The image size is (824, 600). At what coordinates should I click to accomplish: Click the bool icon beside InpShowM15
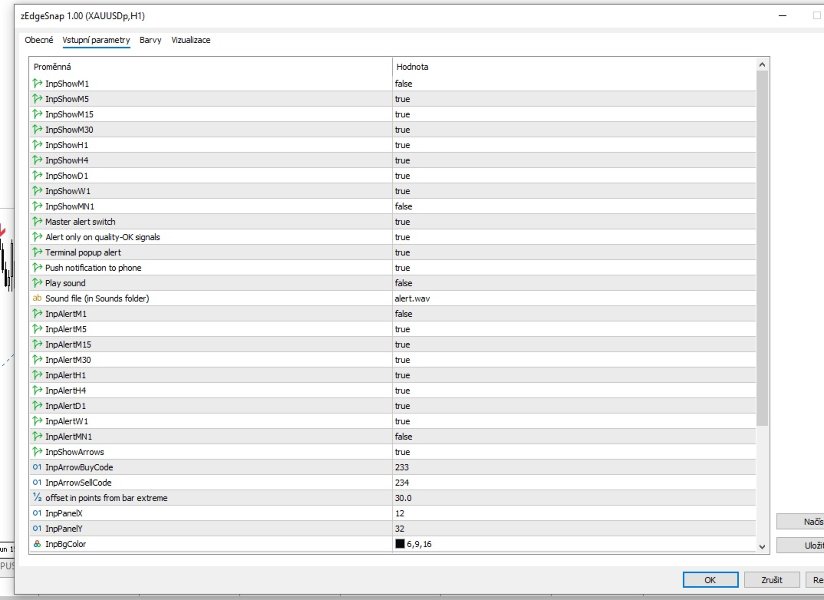coord(37,113)
